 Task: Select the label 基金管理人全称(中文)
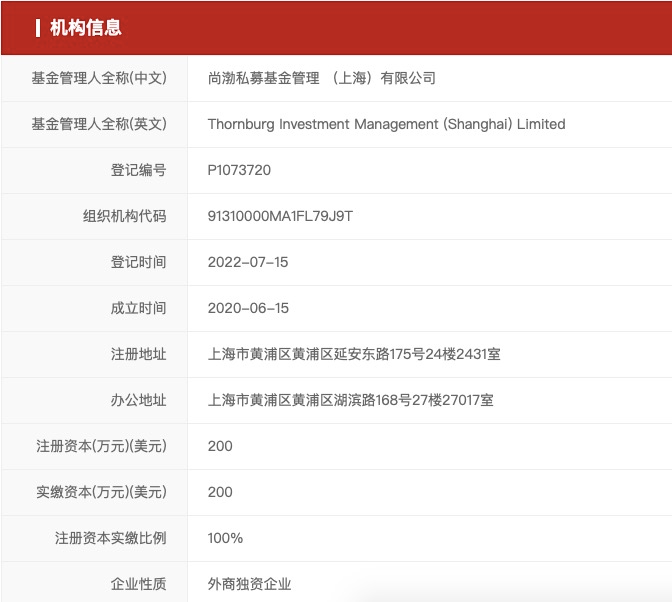tap(99, 78)
